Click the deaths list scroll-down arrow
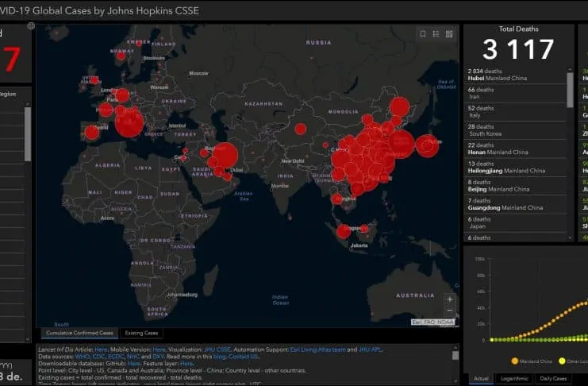The height and width of the screenshot is (386, 588). click(570, 237)
